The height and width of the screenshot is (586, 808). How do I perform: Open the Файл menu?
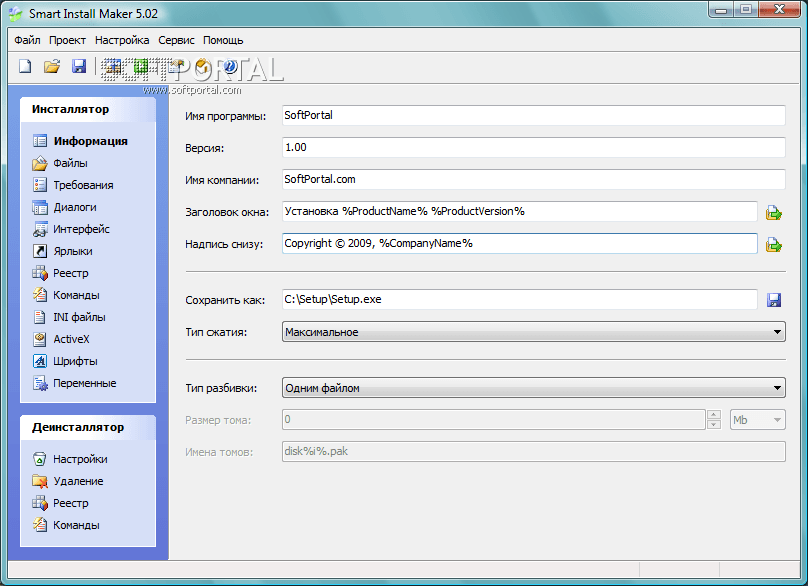[27, 40]
